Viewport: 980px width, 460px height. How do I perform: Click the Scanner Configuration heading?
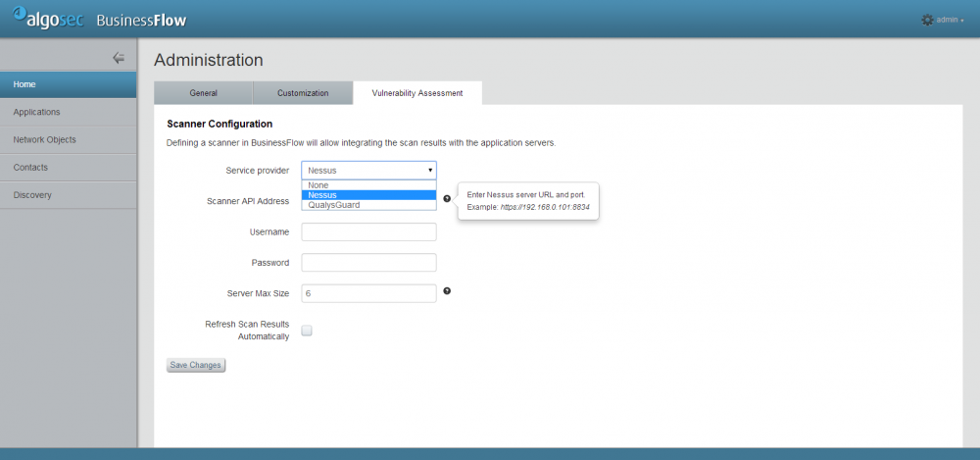click(220, 124)
